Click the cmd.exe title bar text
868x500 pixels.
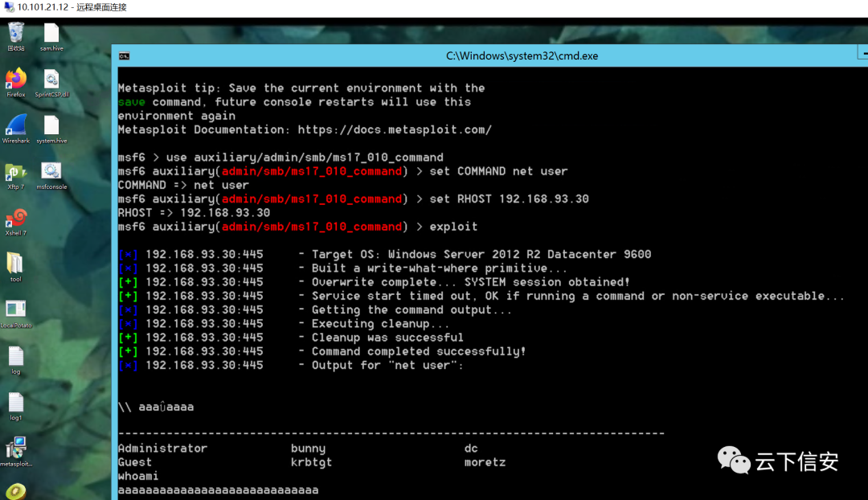pos(522,56)
